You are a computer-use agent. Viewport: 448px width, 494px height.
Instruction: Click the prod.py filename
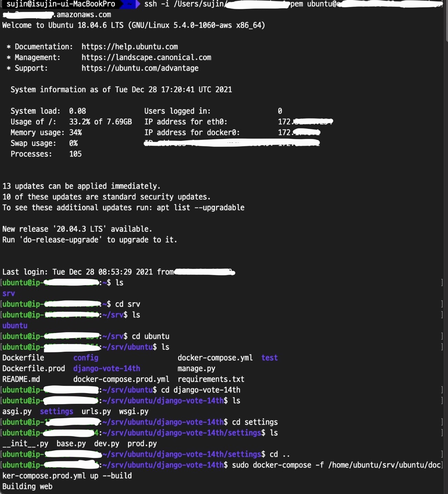pyautogui.click(x=141, y=444)
